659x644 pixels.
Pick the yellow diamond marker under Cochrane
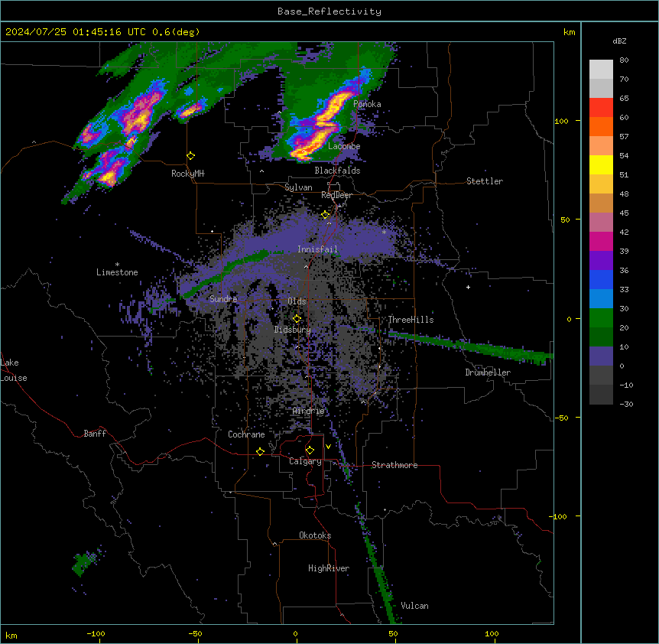(x=260, y=451)
